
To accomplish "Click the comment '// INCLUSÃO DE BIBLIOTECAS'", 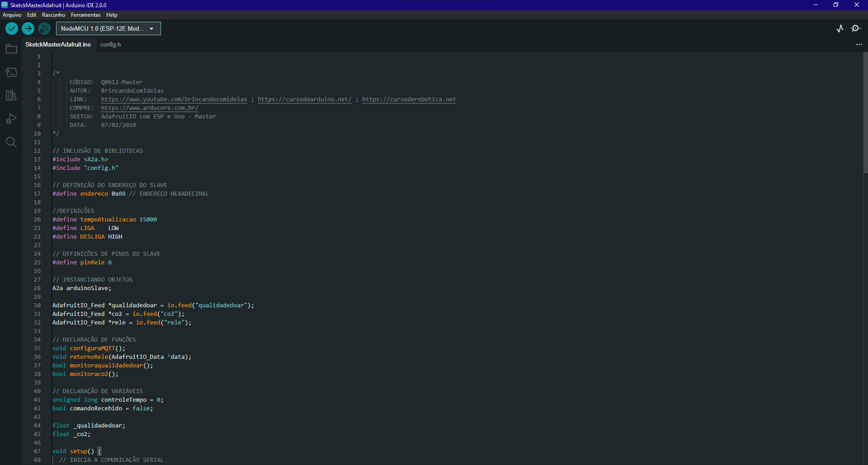I will coord(98,151).
